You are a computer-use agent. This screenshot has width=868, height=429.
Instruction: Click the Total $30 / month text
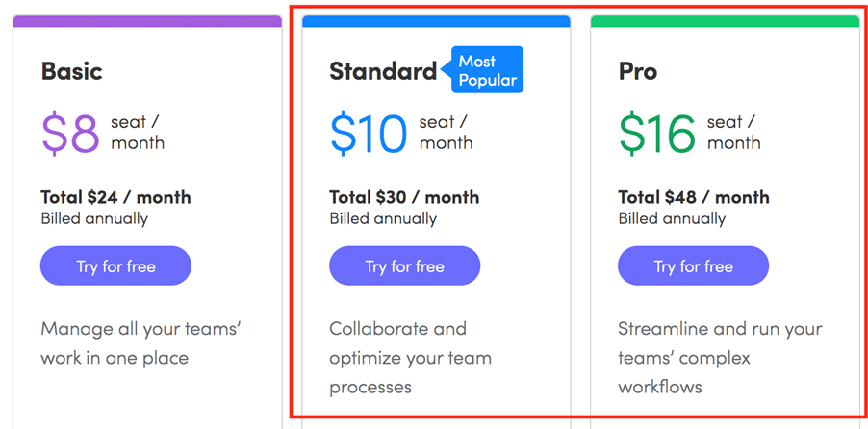405,197
